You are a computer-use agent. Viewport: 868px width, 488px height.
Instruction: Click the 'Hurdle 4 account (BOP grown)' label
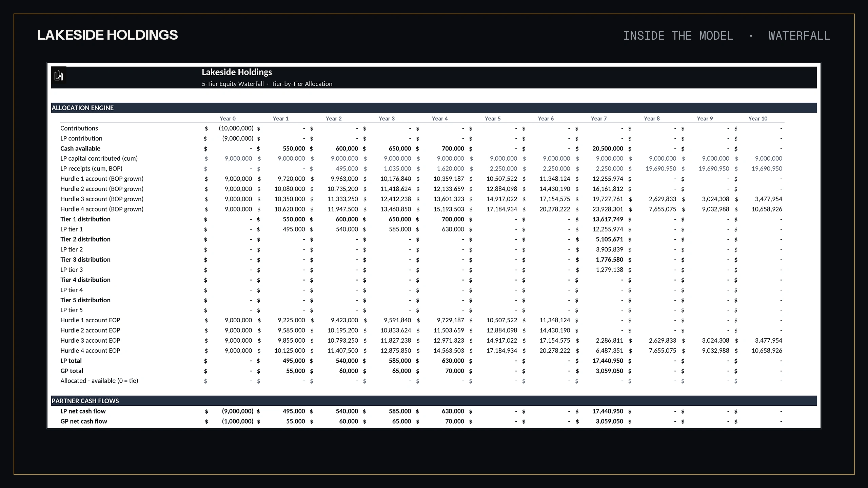[x=102, y=209]
